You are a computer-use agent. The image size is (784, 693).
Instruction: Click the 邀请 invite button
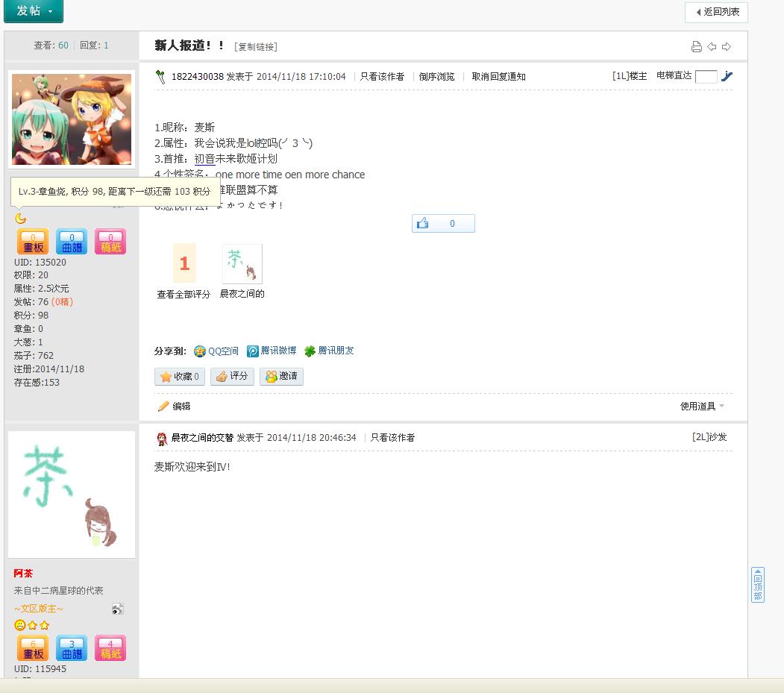(x=281, y=377)
